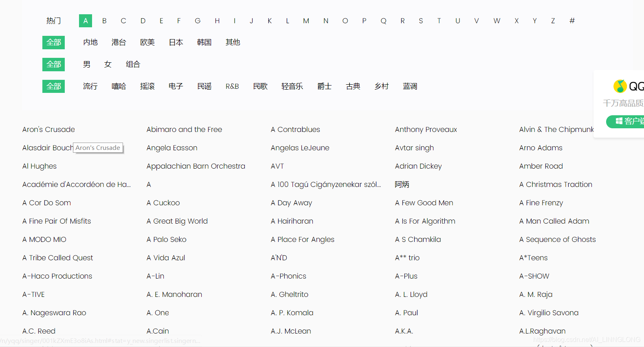Screen dimensions: 644x347
Task: Open singer Appalachian Barn Orchestra
Action: (196, 166)
